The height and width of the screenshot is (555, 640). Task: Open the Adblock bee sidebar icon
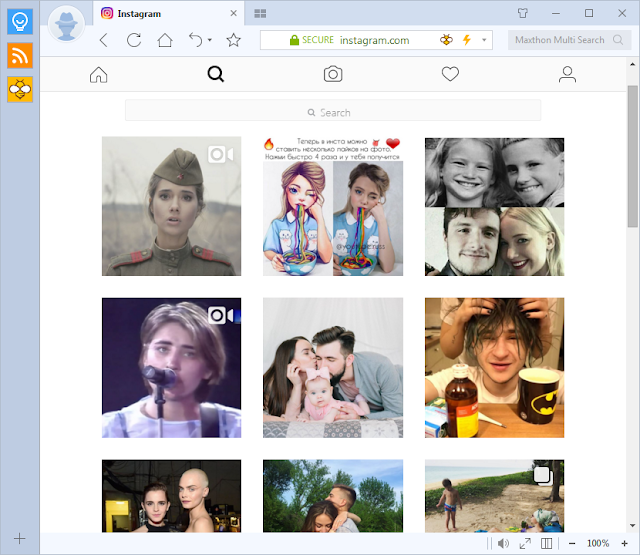point(20,89)
